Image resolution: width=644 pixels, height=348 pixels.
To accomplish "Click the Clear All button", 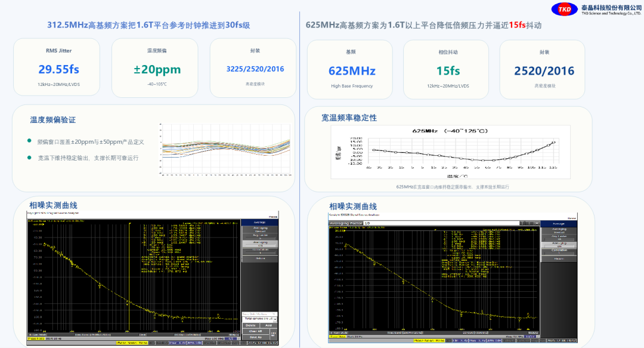I will coord(255,331).
